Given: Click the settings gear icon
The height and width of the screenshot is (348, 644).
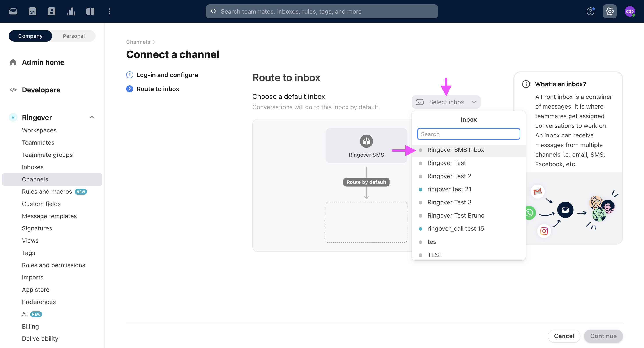Looking at the screenshot, I should 609,11.
